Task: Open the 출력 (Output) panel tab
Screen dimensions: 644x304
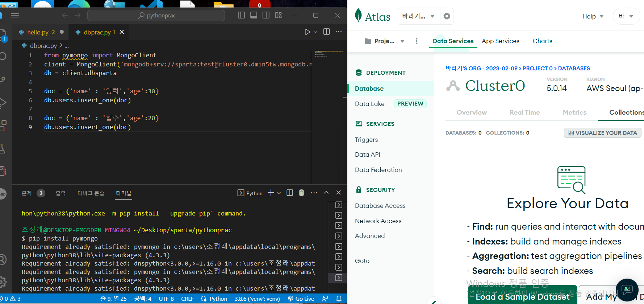Action: (60, 193)
